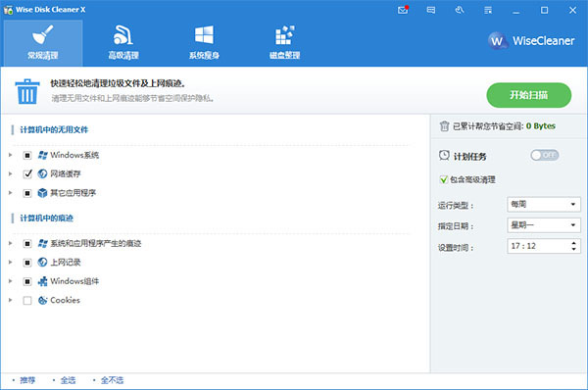Select the 磁盘整理 defrag icon
Viewport: 588px width, 390px height.
(285, 35)
